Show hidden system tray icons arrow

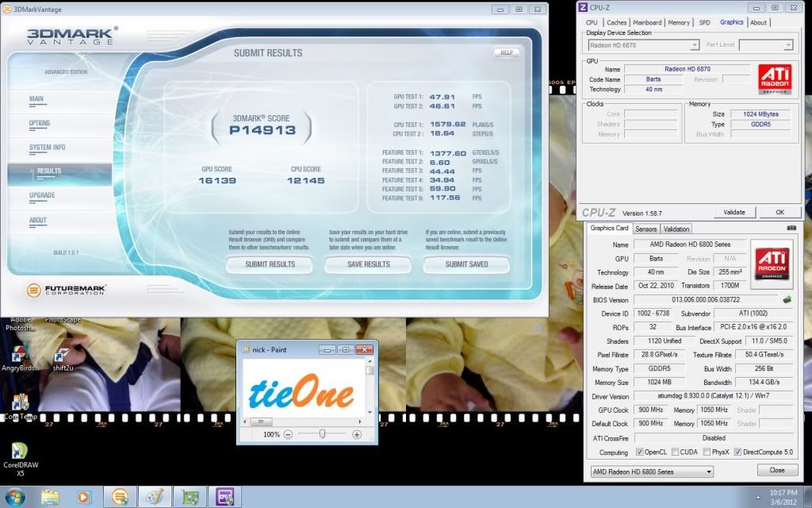(757, 498)
